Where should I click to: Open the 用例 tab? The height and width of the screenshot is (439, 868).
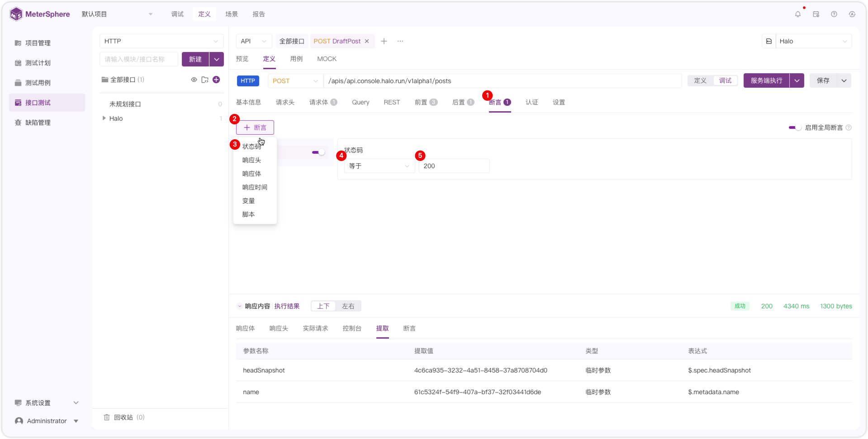[x=296, y=59]
